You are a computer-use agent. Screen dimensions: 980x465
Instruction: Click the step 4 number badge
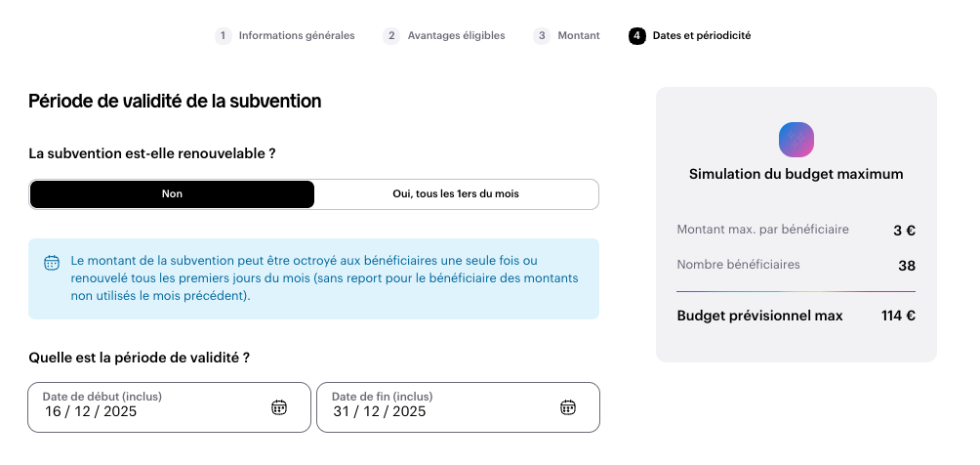637,36
